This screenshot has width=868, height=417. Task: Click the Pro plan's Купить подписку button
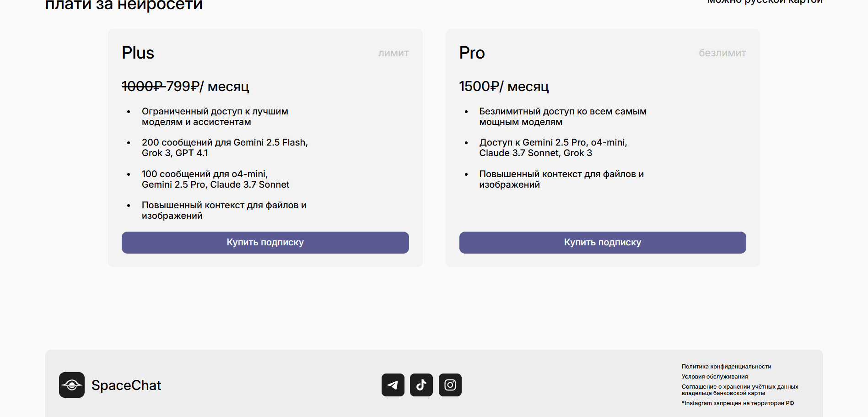(x=603, y=243)
